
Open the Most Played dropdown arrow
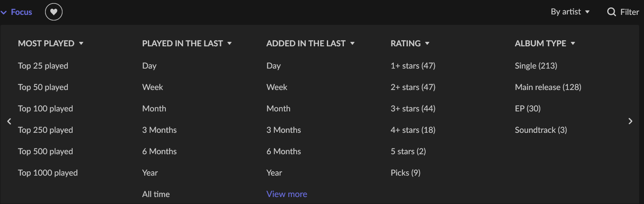(81, 43)
